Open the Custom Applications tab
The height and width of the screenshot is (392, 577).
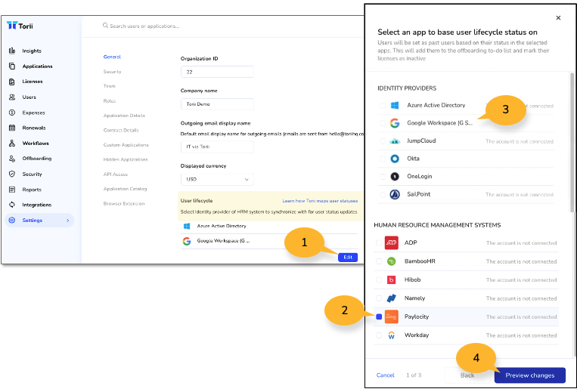126,145
